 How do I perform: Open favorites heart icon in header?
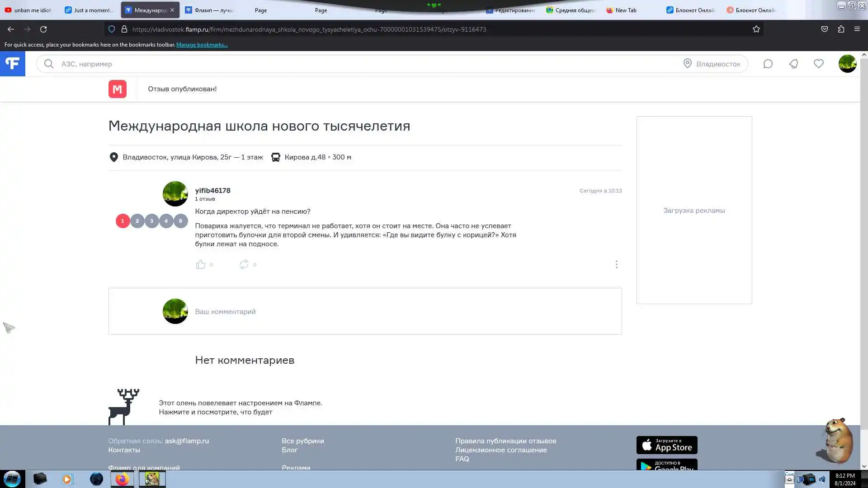[x=819, y=64]
